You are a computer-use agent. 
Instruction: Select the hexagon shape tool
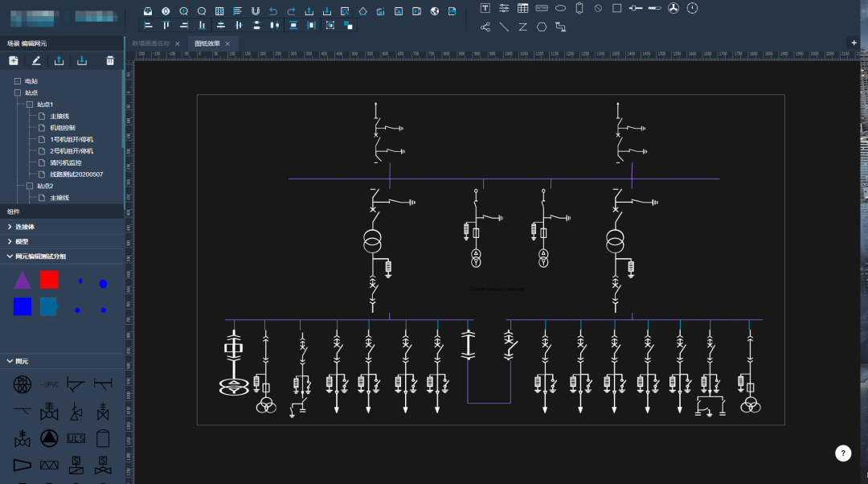[x=542, y=27]
